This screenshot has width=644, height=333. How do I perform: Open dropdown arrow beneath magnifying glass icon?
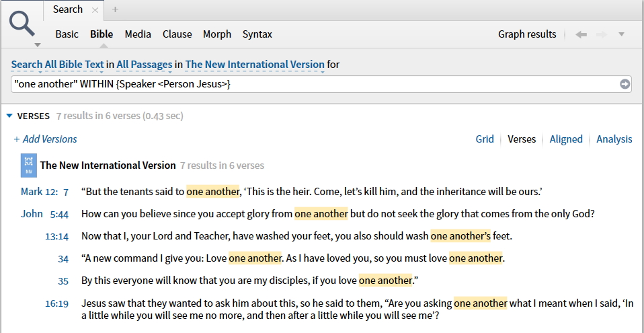click(x=38, y=44)
